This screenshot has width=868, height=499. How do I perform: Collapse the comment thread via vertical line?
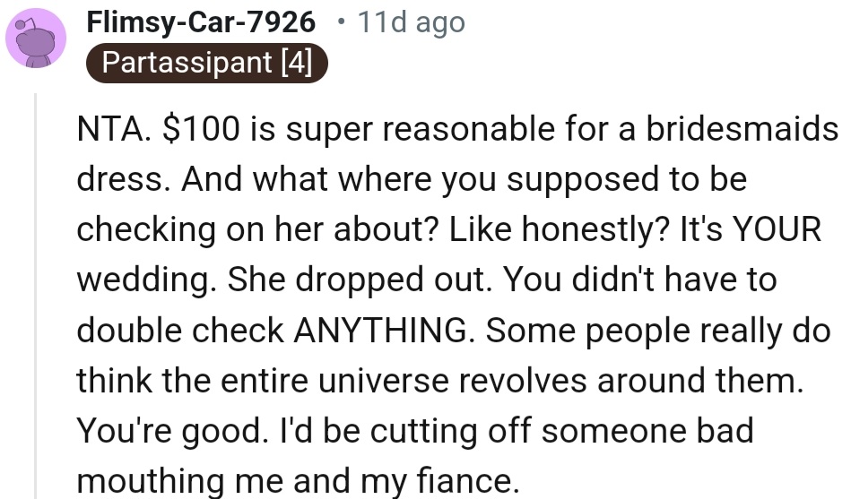pos(36,296)
